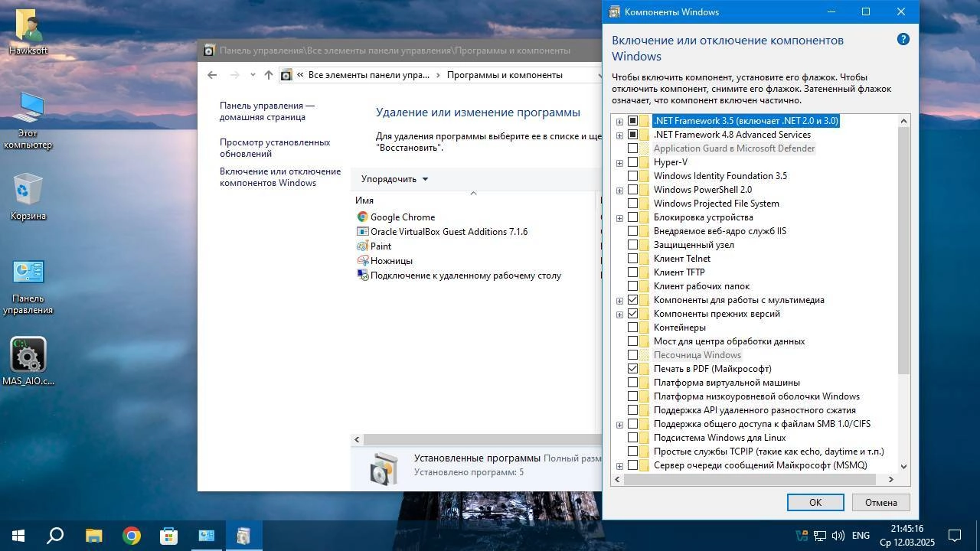Click the horizontal scrollbar in components list
Image resolution: width=980 pixels, height=551 pixels.
[751, 479]
